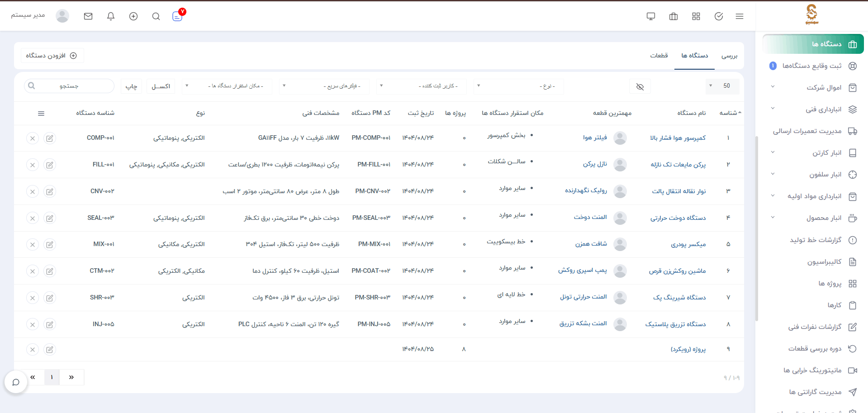Open the کمپرسور هوا فشار بالا device link
Screen dimensions: 868x413
(x=678, y=138)
